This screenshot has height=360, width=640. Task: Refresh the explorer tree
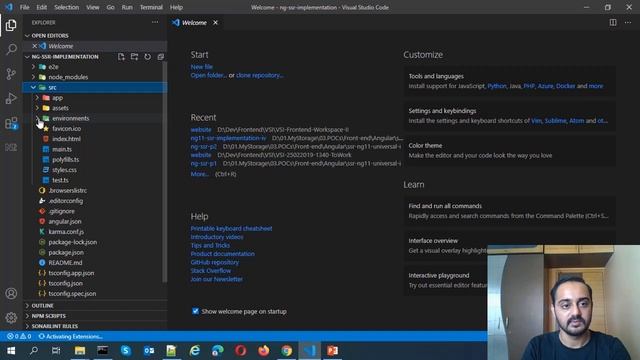pyautogui.click(x=147, y=57)
